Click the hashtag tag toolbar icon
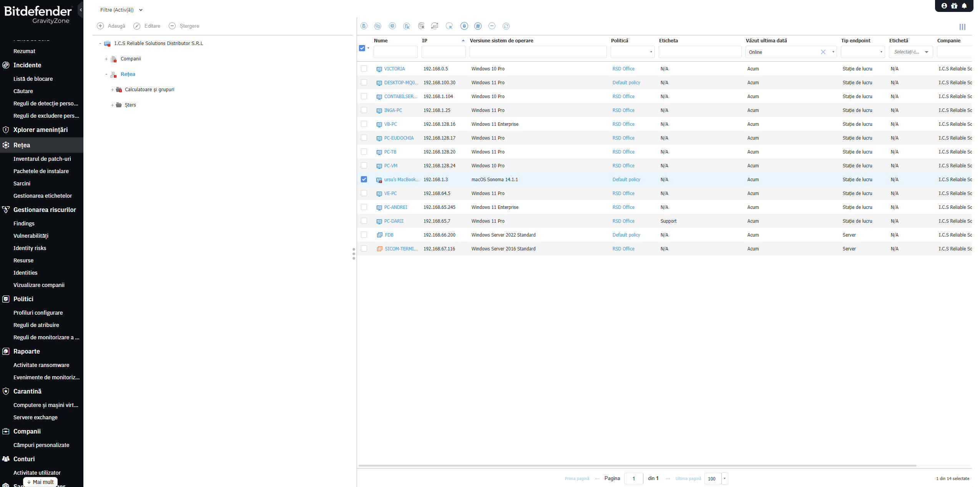This screenshot has height=487, width=980. pyautogui.click(x=478, y=26)
